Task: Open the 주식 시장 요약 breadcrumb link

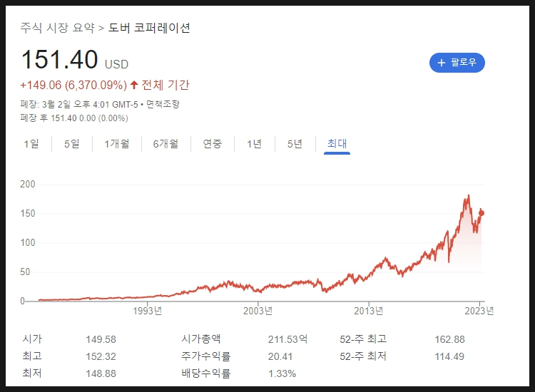Action: click(x=57, y=28)
